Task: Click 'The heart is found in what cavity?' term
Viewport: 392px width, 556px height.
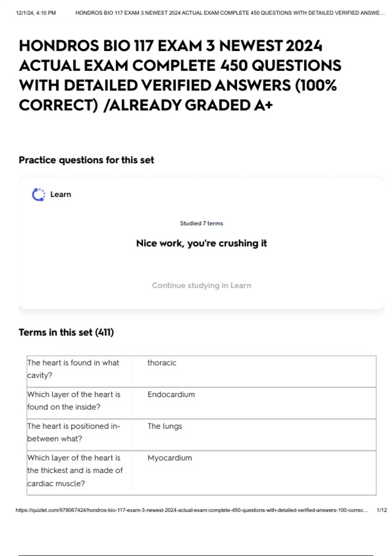Action: click(73, 369)
